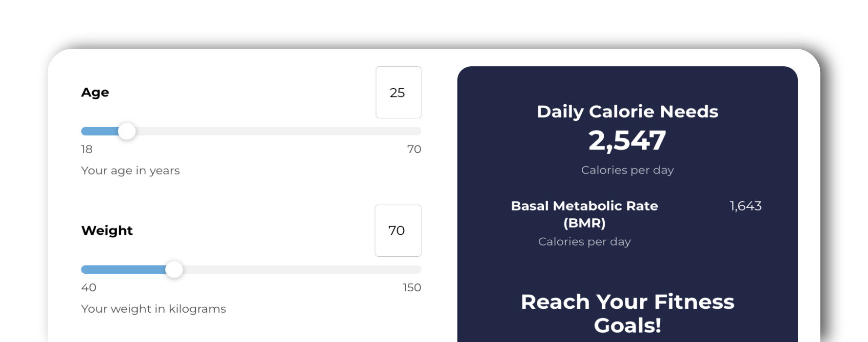868x342 pixels.
Task: Click the Weight slider handle
Action: coord(174,269)
